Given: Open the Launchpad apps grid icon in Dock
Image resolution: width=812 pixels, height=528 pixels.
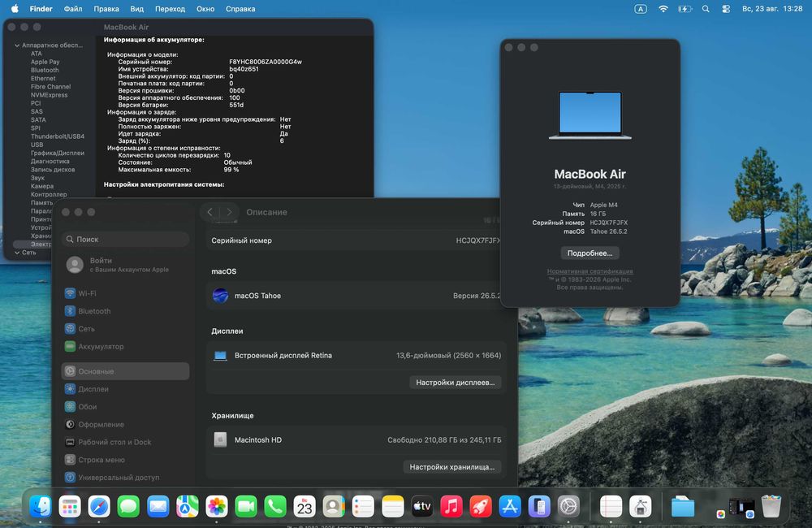Looking at the screenshot, I should coord(70,506).
